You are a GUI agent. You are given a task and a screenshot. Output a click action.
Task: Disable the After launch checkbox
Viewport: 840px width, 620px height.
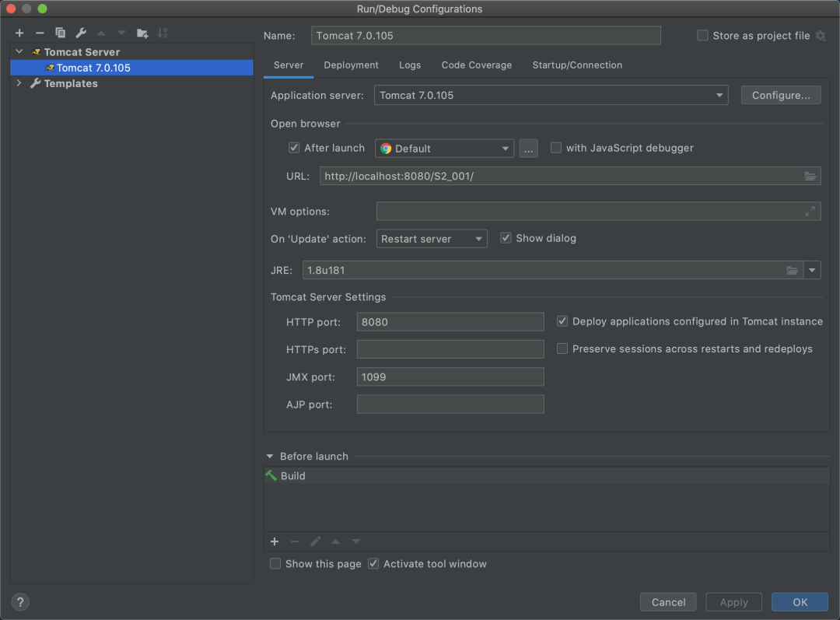click(294, 148)
